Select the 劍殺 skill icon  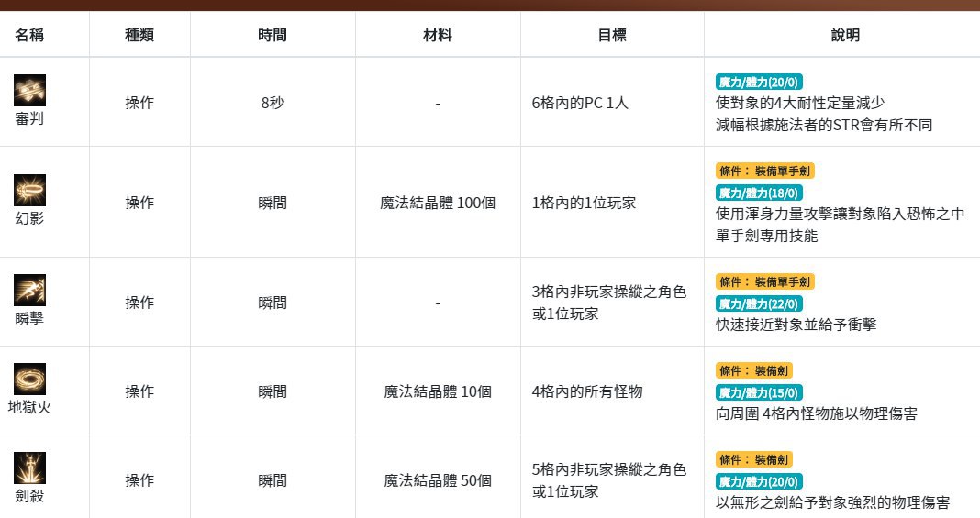[29, 468]
